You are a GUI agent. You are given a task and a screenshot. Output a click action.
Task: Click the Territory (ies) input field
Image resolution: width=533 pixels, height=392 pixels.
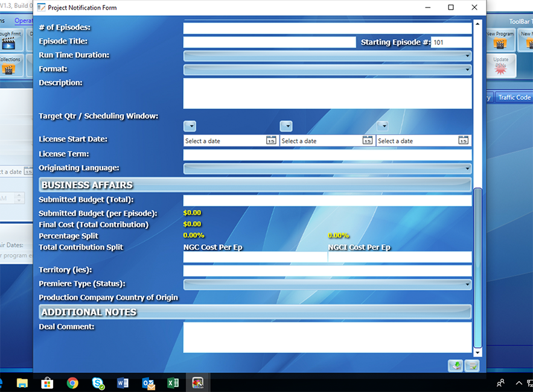coord(327,271)
